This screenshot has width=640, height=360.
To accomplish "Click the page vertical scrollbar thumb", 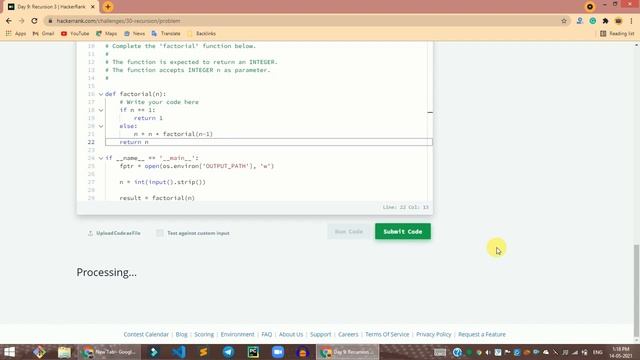I will click(636, 290).
